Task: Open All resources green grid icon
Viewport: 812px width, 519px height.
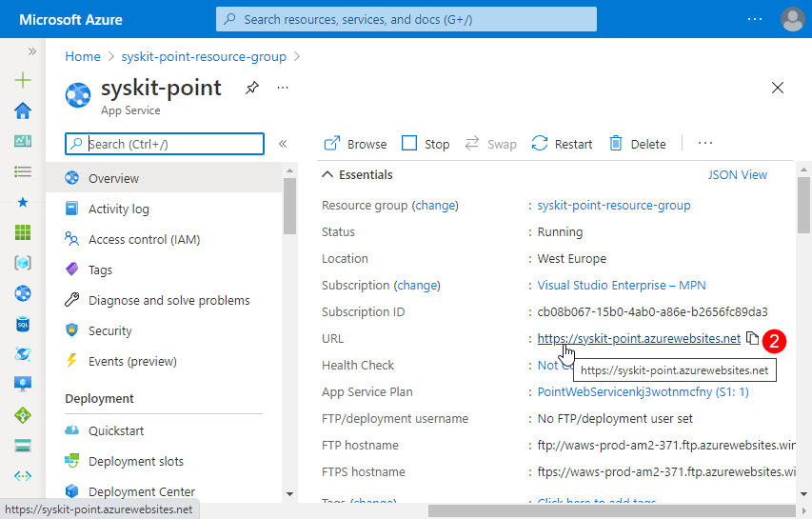Action: click(x=23, y=232)
